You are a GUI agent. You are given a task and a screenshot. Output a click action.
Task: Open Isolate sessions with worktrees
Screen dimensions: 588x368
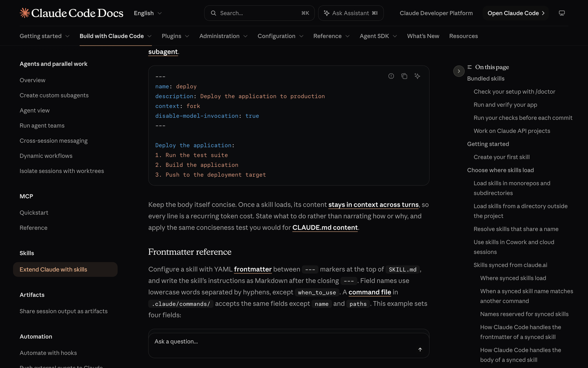pyautogui.click(x=62, y=171)
